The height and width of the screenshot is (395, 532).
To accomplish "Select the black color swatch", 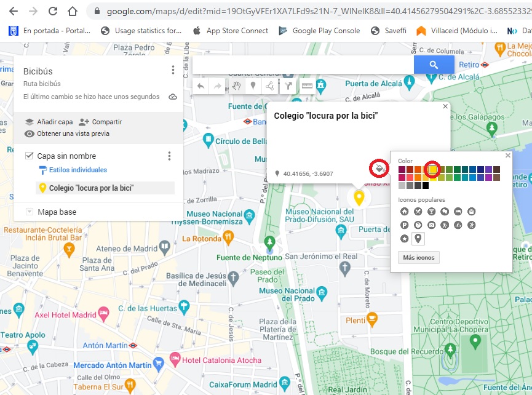I will pos(426,186).
